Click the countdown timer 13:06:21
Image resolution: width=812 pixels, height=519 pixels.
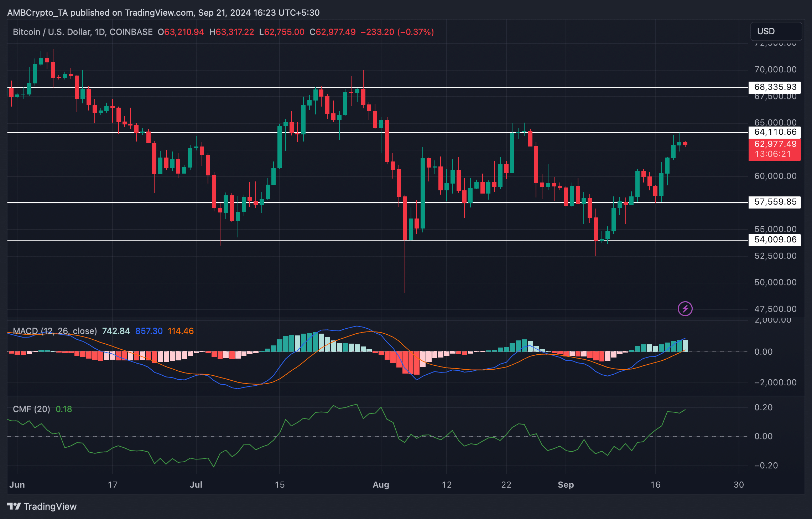[773, 154]
